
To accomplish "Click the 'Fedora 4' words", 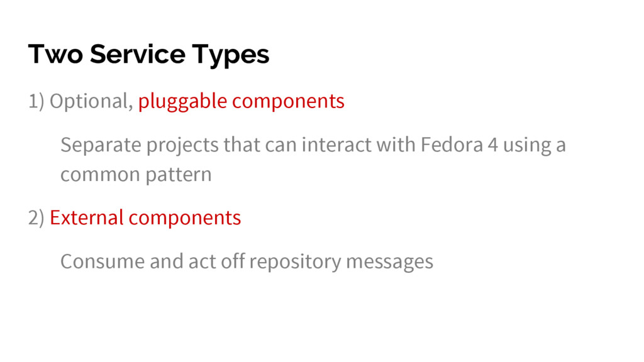I will coord(459,145).
